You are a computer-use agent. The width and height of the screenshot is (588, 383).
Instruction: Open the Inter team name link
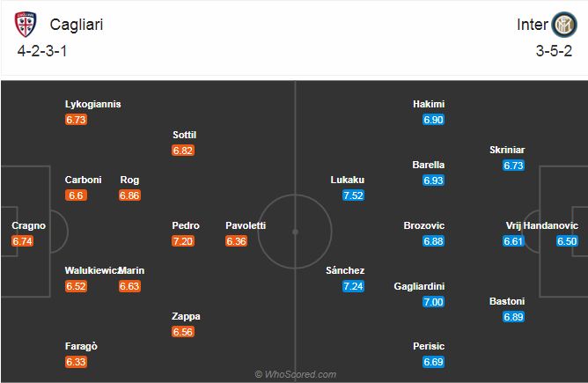(x=533, y=25)
